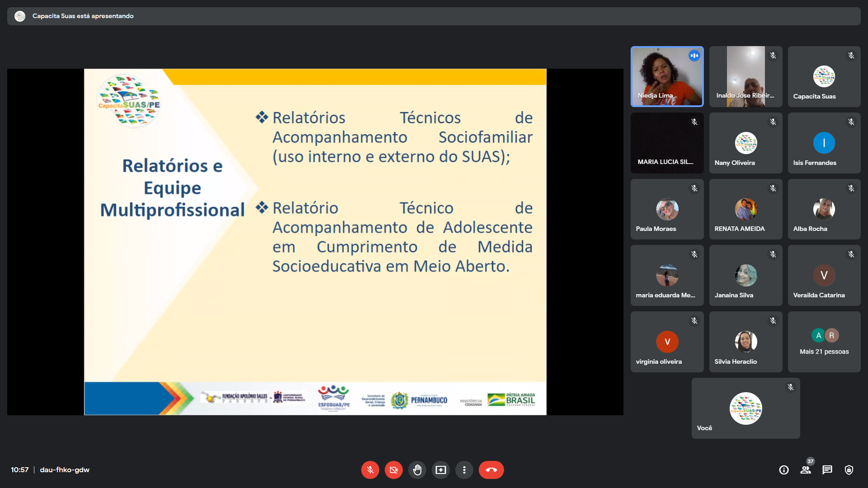Show participants list with 37 badge
This screenshot has width=868, height=488.
tap(806, 470)
